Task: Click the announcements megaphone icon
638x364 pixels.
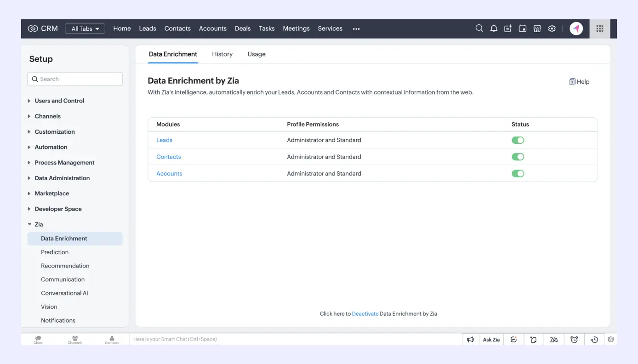Action: tap(470, 340)
